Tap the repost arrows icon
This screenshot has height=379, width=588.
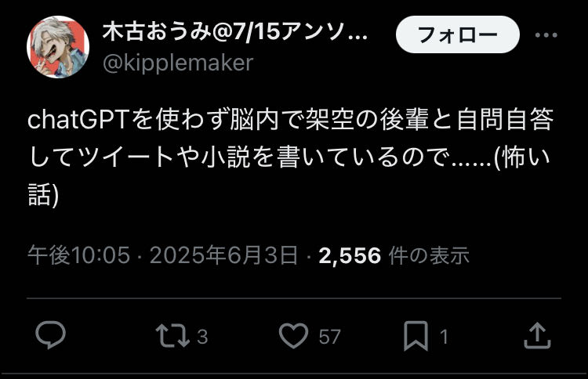(172, 336)
